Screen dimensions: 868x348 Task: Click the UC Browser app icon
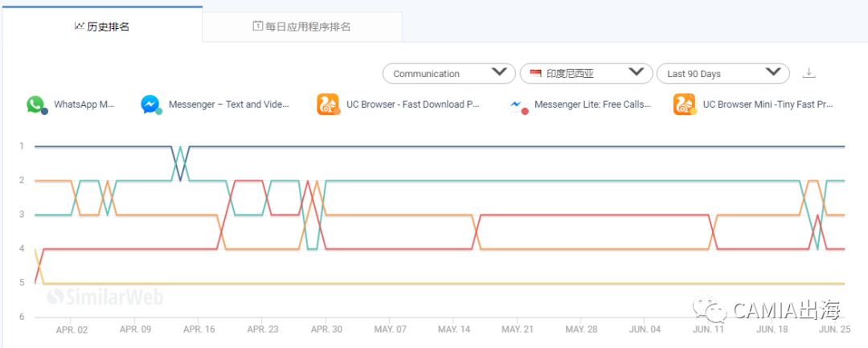tap(328, 104)
